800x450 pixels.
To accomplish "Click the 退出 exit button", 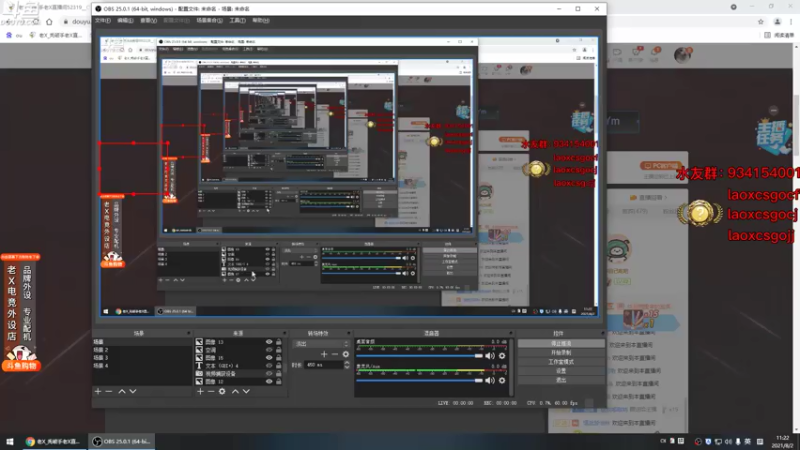I will coord(561,380).
